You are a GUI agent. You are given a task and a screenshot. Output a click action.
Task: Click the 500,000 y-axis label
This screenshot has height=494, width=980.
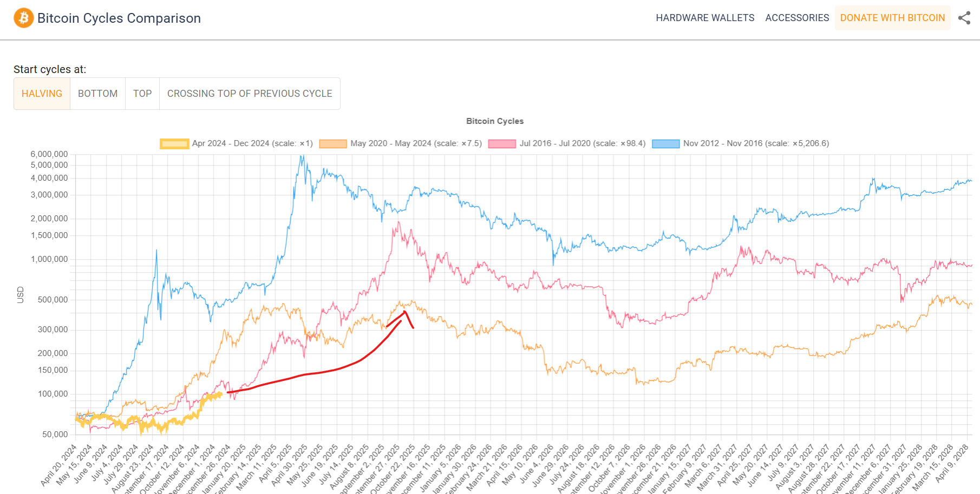[x=53, y=300]
